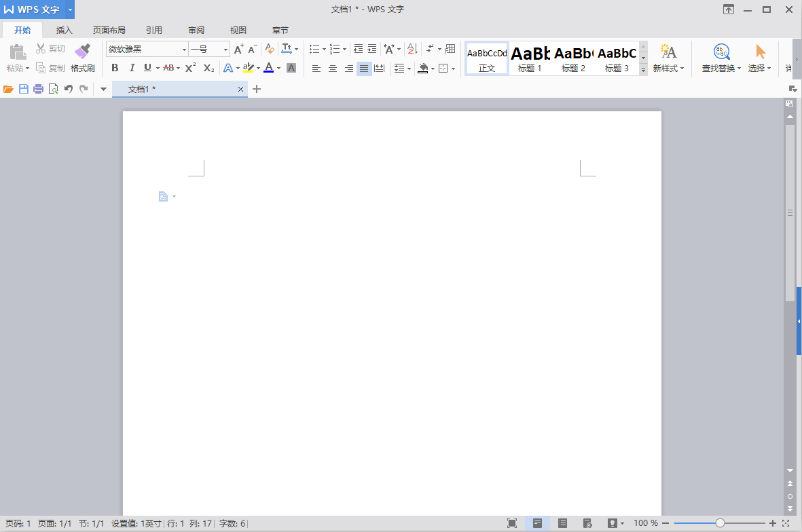Click the open folder icon in quick toolbar
Image resolution: width=802 pixels, height=532 pixels.
click(8, 90)
